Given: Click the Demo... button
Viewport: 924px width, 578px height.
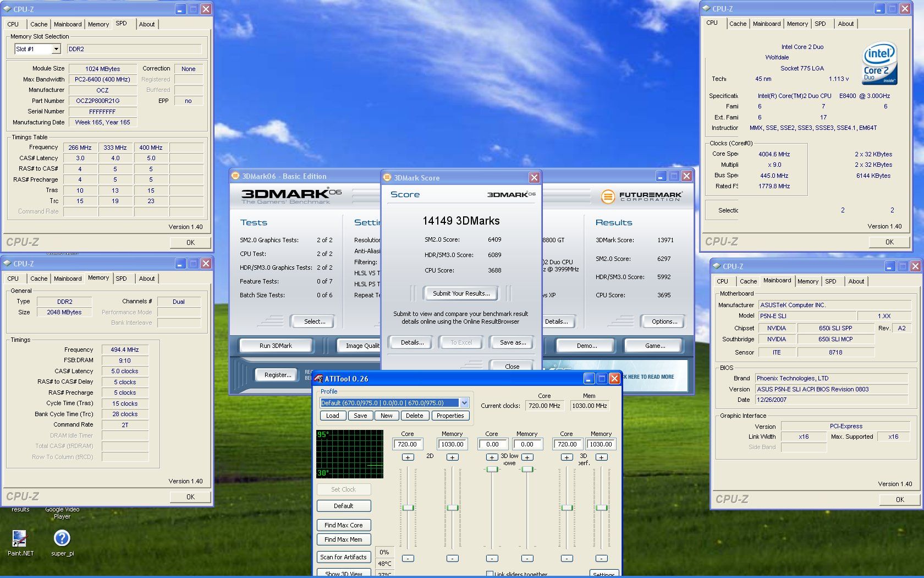Looking at the screenshot, I should point(587,346).
